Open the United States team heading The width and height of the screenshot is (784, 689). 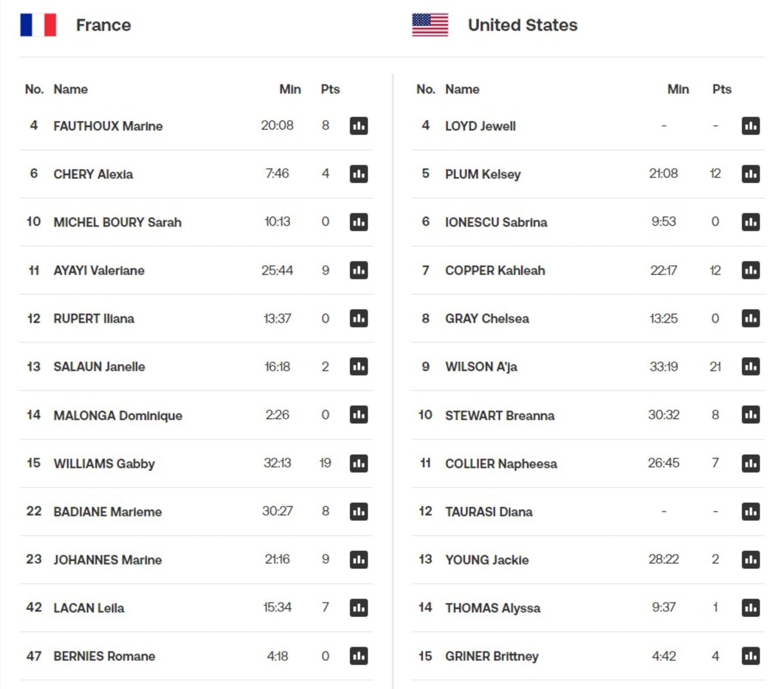click(x=522, y=25)
